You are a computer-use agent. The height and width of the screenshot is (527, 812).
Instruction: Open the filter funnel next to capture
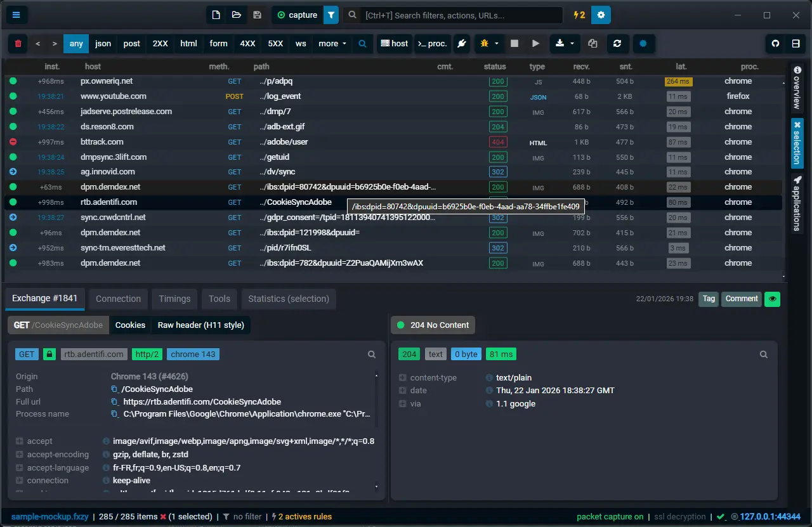pyautogui.click(x=331, y=15)
